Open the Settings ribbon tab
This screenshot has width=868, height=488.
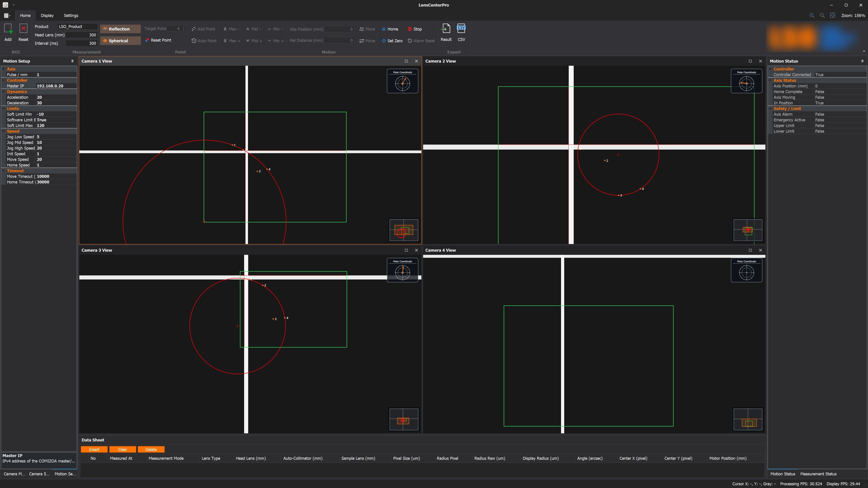click(x=71, y=16)
